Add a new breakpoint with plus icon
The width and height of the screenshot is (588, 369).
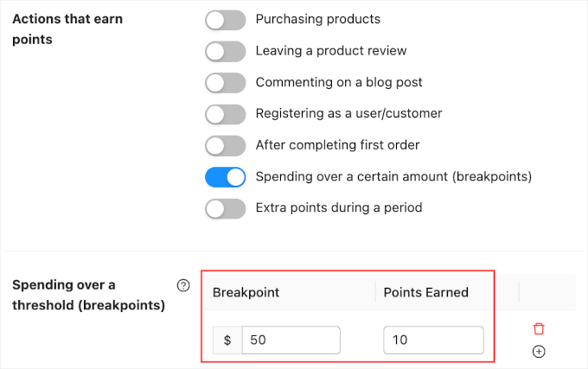pos(539,352)
